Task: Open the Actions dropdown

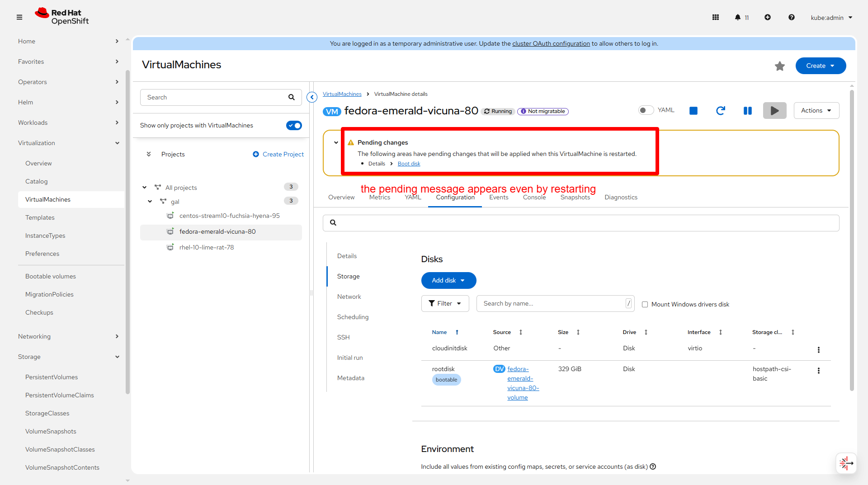Action: (x=816, y=111)
